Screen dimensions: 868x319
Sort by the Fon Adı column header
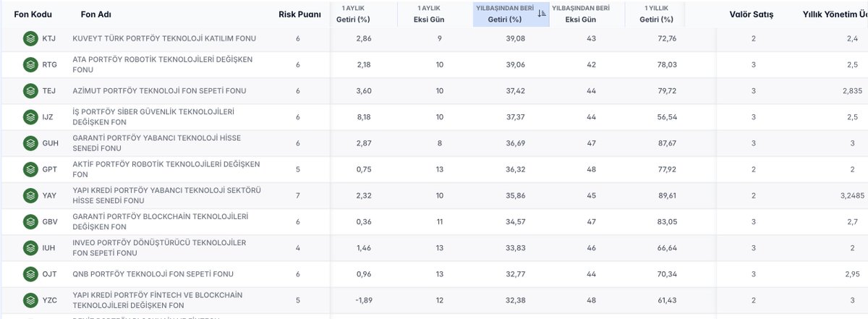pyautogui.click(x=96, y=14)
